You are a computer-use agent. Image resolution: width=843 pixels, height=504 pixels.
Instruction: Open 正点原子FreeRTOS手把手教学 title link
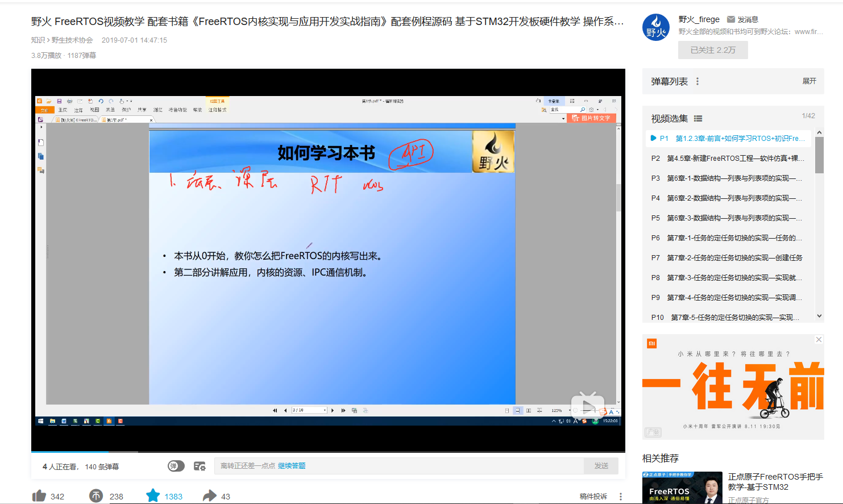[x=775, y=482]
